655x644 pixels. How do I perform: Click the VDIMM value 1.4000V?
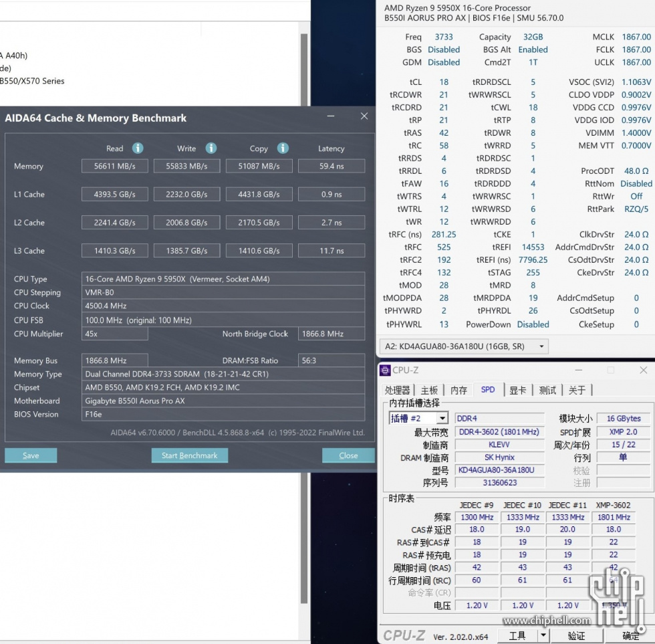click(x=636, y=133)
